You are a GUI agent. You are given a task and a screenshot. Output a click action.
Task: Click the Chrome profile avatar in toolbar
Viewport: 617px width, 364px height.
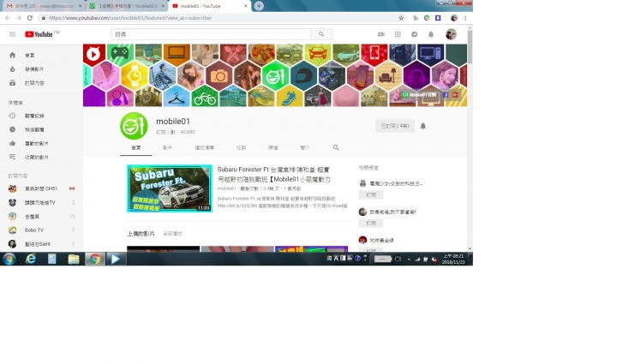point(453,18)
